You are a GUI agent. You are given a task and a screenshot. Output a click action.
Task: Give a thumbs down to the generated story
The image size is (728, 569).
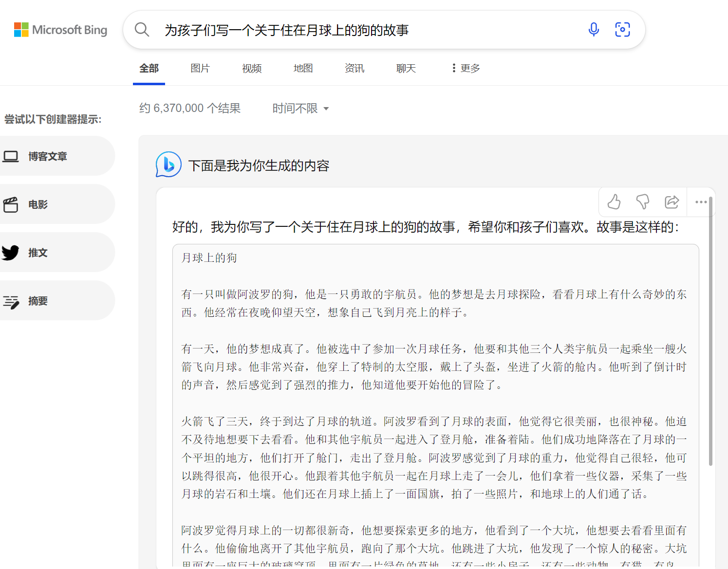[x=643, y=202]
